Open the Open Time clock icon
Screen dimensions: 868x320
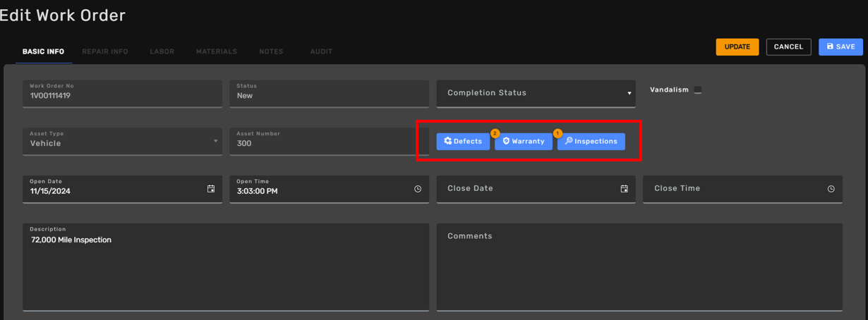click(418, 189)
